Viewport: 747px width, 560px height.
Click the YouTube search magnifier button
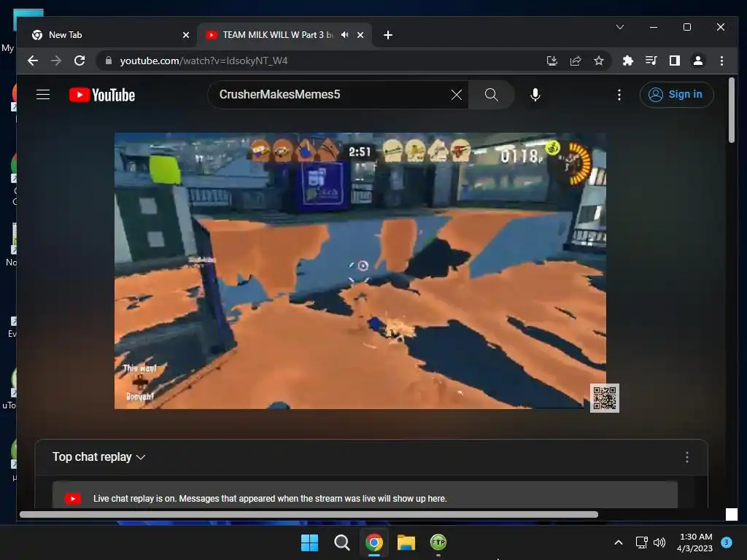point(491,95)
